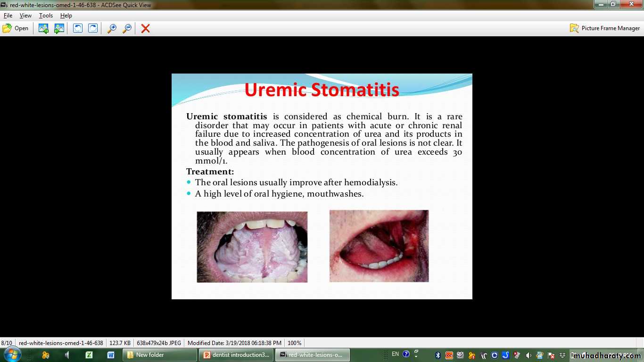Image resolution: width=644 pixels, height=362 pixels.
Task: Go to the previous image
Action: (x=43, y=28)
